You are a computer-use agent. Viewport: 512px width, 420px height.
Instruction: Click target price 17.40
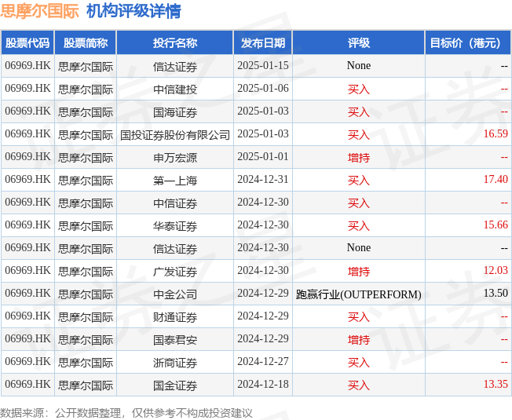(496, 180)
